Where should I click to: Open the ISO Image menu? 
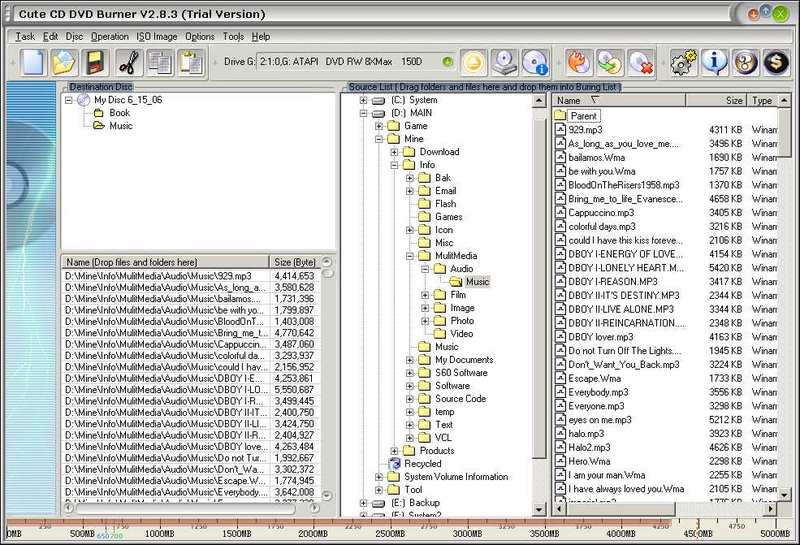tap(157, 37)
